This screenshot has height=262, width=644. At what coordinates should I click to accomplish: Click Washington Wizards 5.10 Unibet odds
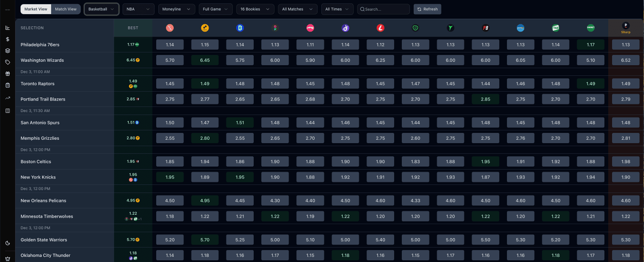[x=590, y=60]
